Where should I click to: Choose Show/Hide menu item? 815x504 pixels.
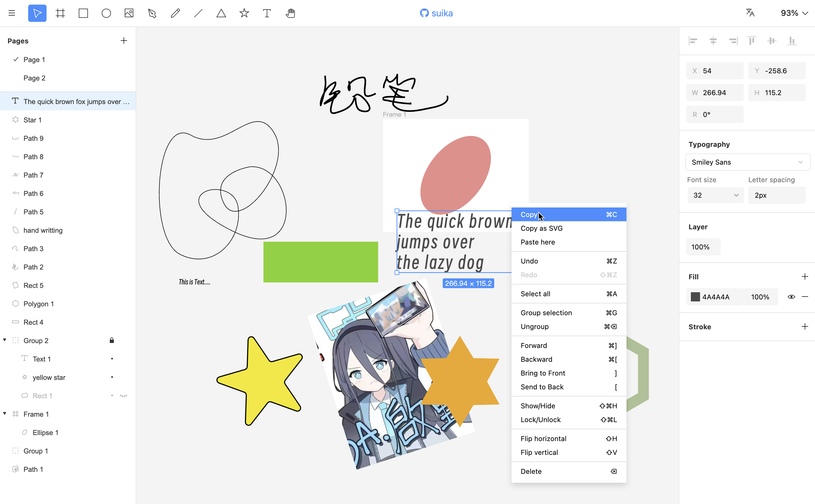click(x=569, y=406)
